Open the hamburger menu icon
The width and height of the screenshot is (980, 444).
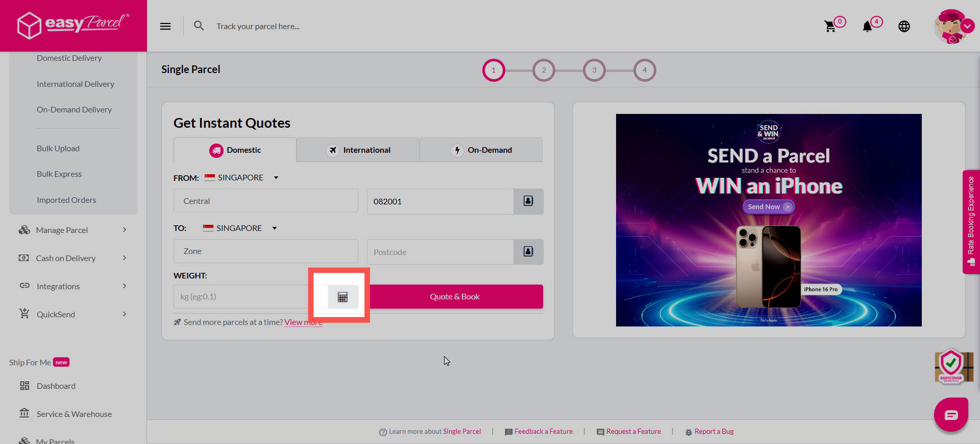coord(165,26)
